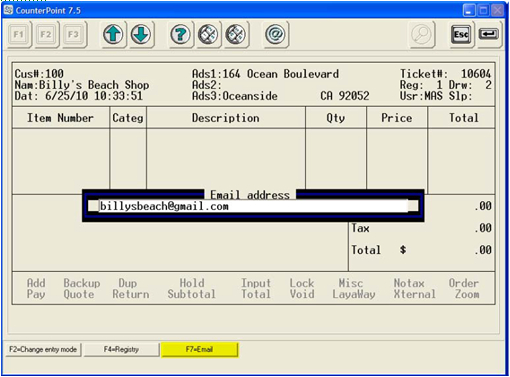Click the yellow F7=Email button
This screenshot has height=377, width=510.
coord(199,350)
